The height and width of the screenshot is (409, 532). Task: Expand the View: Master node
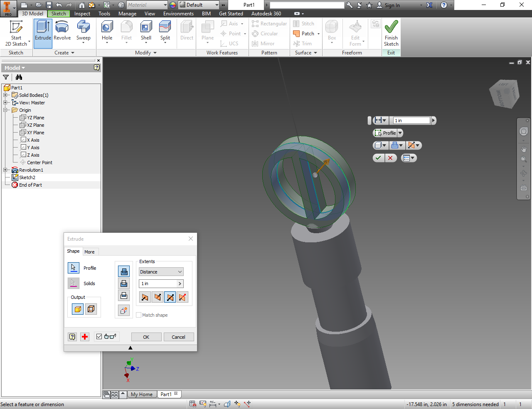(x=5, y=103)
